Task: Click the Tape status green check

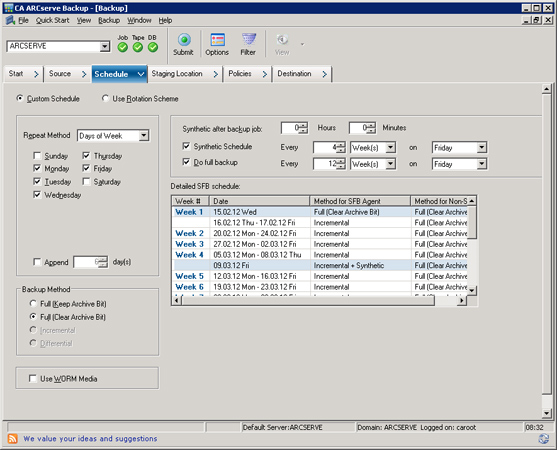Action: coord(138,47)
